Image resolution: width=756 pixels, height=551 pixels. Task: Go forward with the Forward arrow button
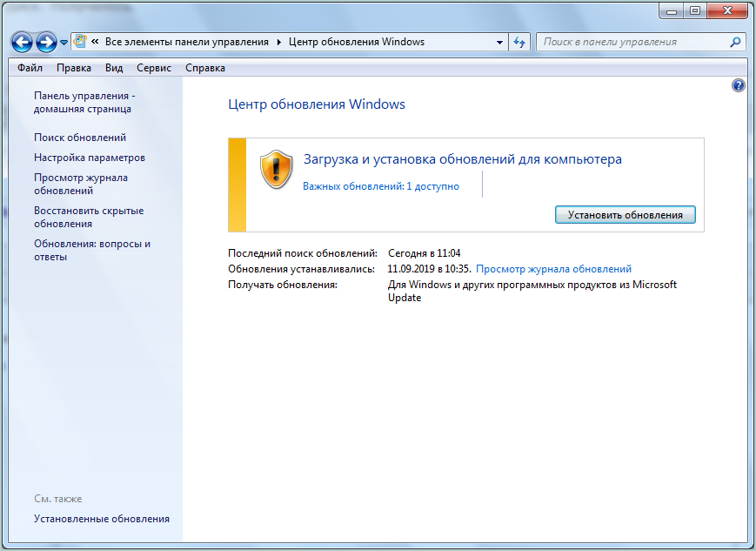[x=46, y=43]
